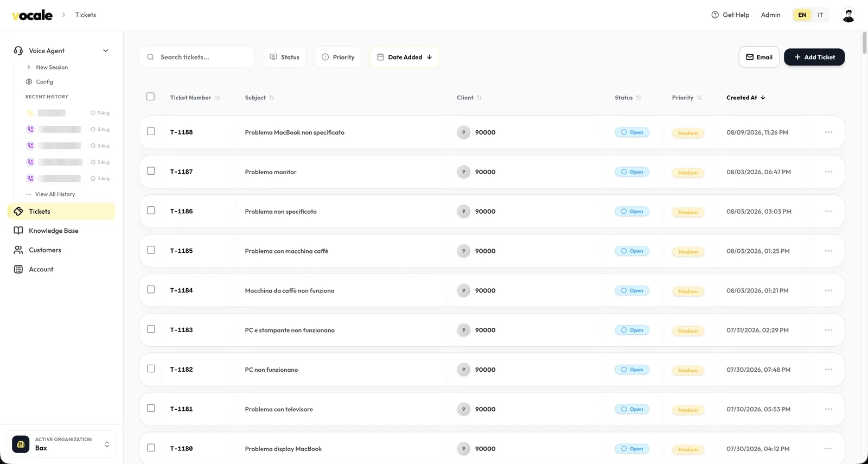
Task: Sort by Ticket Number column arrows
Action: click(x=217, y=98)
